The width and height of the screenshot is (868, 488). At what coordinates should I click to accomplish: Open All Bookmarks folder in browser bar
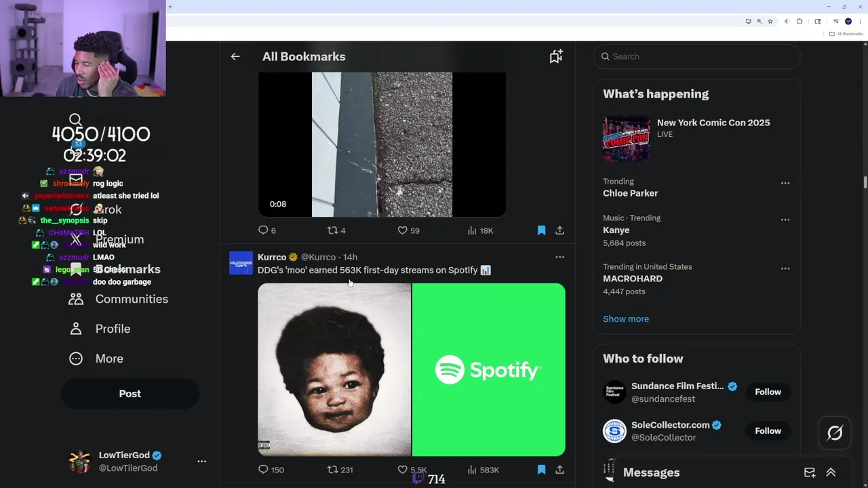coord(846,34)
